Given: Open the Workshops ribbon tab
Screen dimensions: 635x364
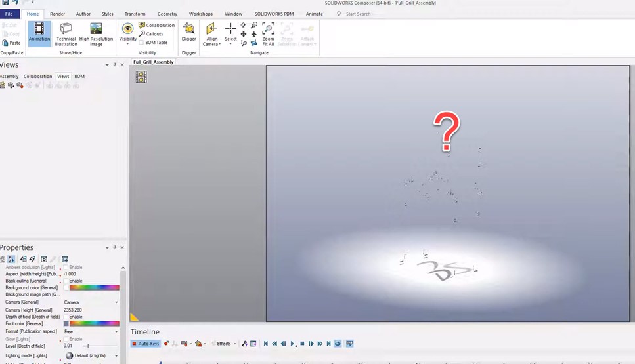Looking at the screenshot, I should pos(201,14).
